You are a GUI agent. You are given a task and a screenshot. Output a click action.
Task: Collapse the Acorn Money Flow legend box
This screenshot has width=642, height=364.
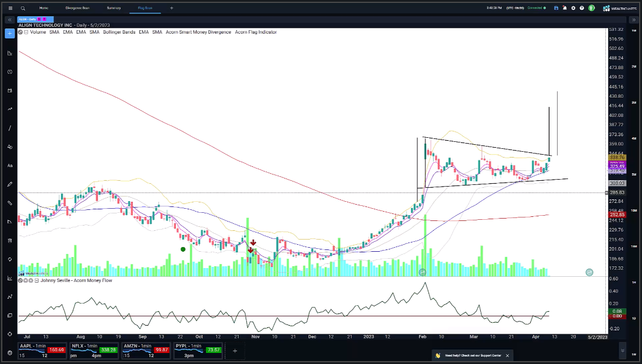point(37,281)
